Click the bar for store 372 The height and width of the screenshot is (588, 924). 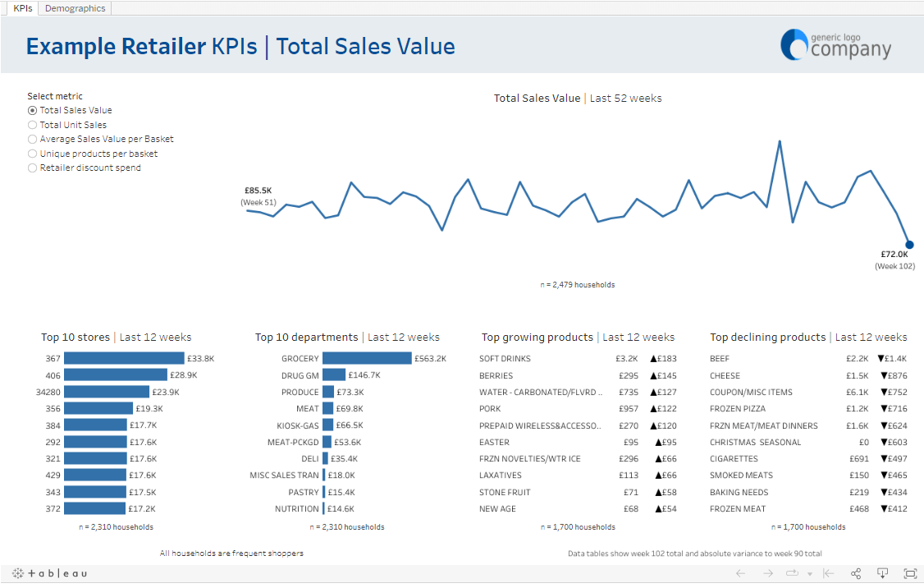pos(95,508)
